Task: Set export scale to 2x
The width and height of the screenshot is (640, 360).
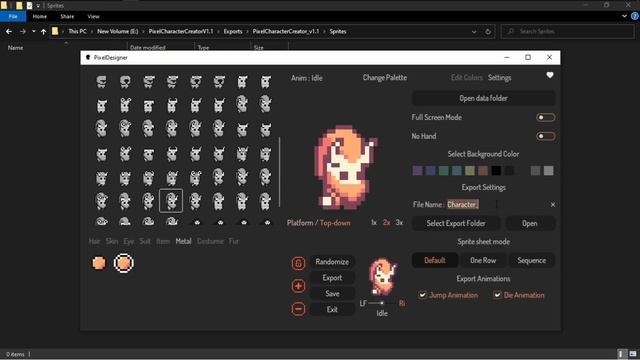Action: click(387, 222)
